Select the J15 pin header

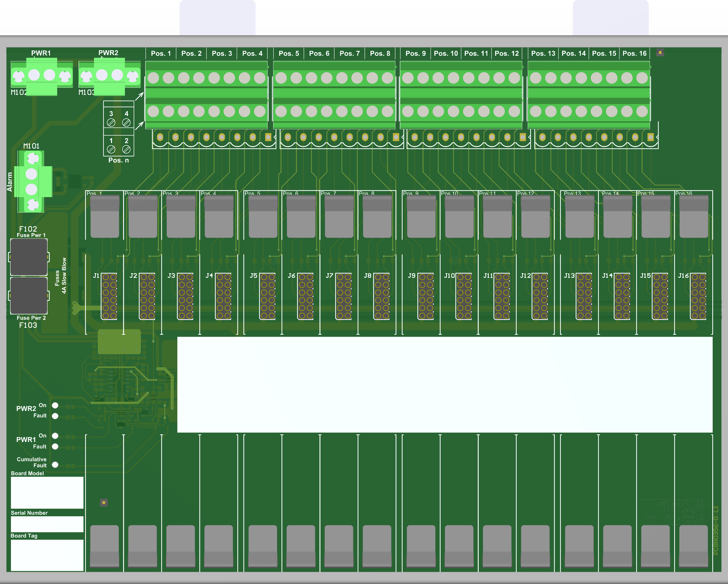[x=660, y=296]
